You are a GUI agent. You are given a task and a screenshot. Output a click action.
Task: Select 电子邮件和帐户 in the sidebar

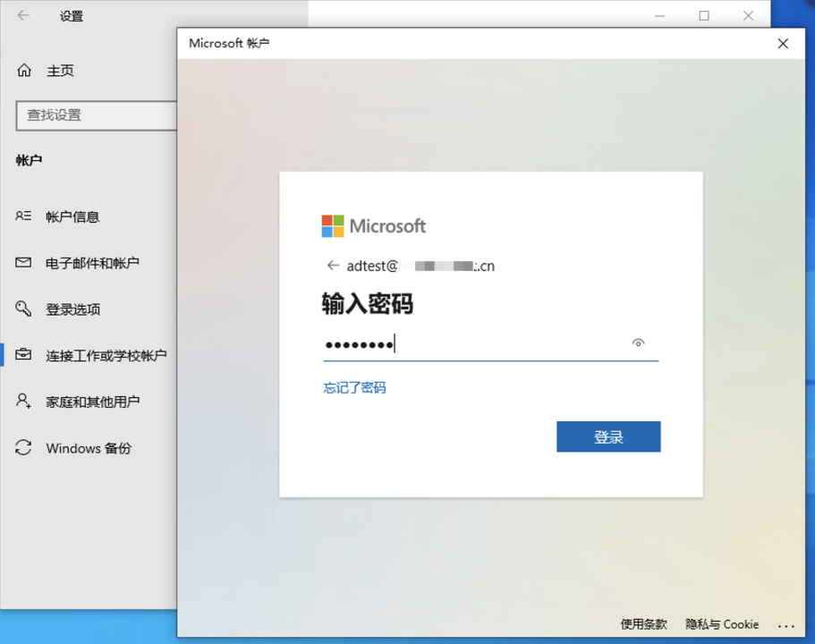[x=92, y=263]
